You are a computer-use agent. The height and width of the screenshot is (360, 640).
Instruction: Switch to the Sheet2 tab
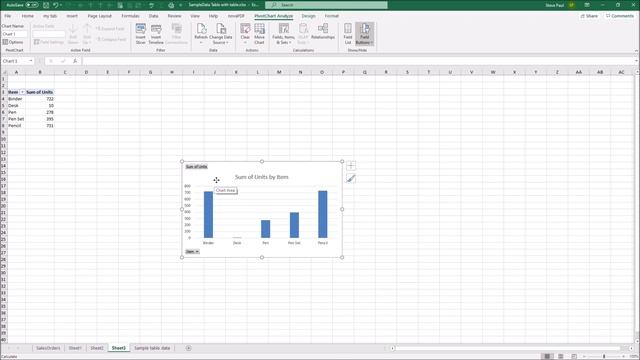click(97, 348)
